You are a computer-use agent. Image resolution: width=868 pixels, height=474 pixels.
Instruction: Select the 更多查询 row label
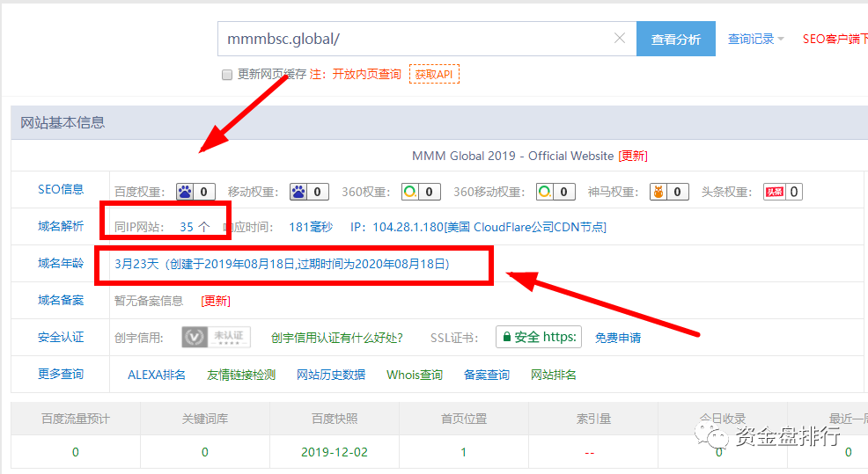[x=61, y=375]
